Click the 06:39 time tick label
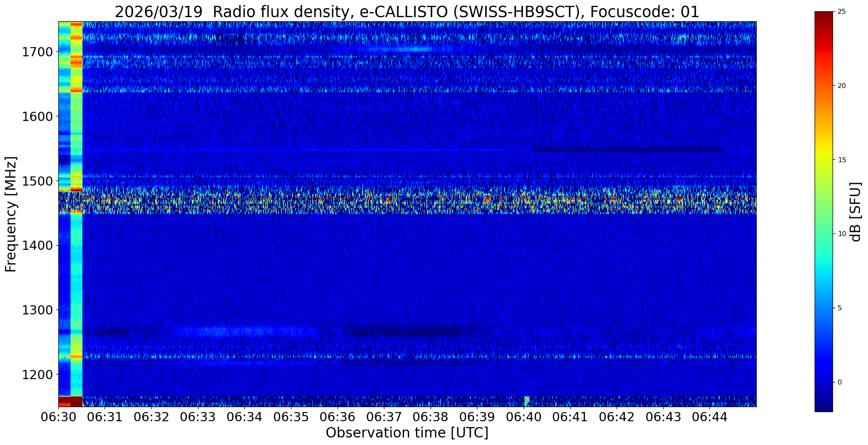 [477, 417]
